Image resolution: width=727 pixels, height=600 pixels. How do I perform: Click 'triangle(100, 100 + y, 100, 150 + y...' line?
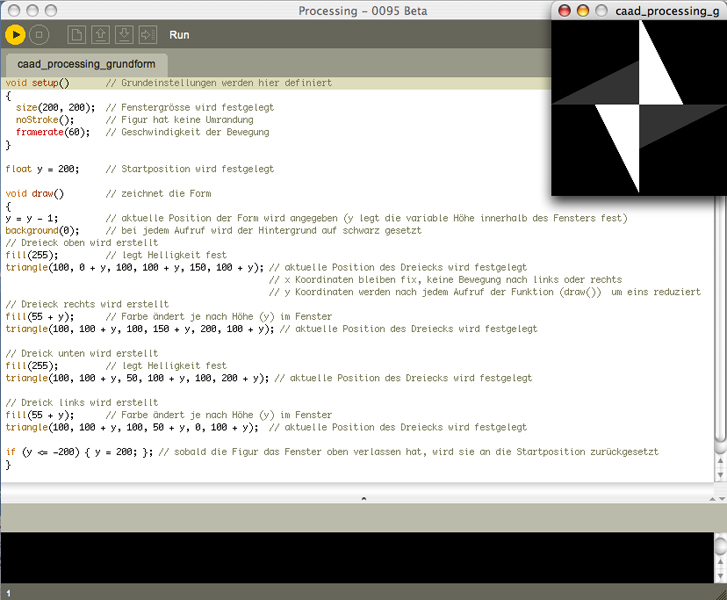coord(140,329)
